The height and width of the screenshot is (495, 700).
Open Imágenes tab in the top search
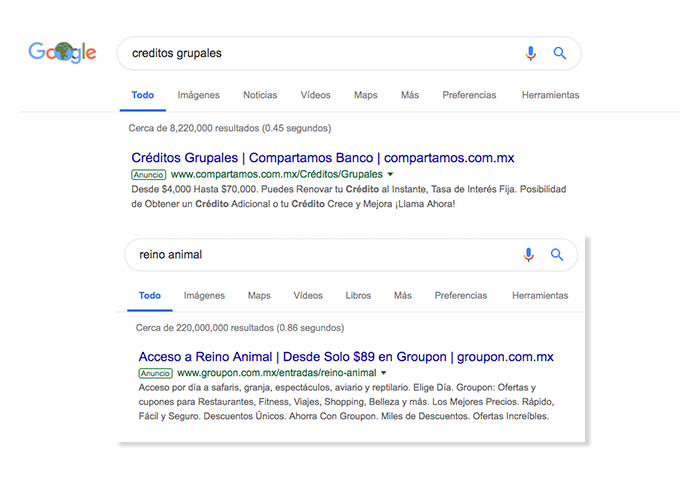199,95
